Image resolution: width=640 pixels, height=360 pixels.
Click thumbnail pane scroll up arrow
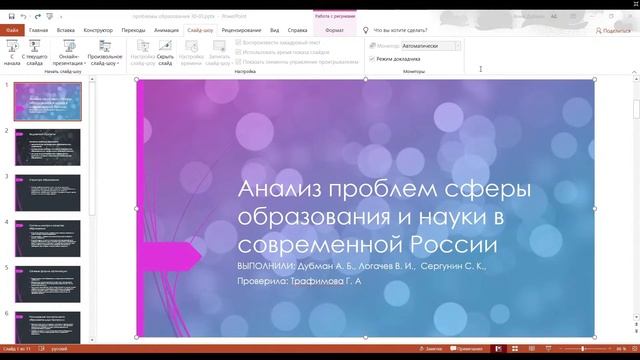click(92, 79)
